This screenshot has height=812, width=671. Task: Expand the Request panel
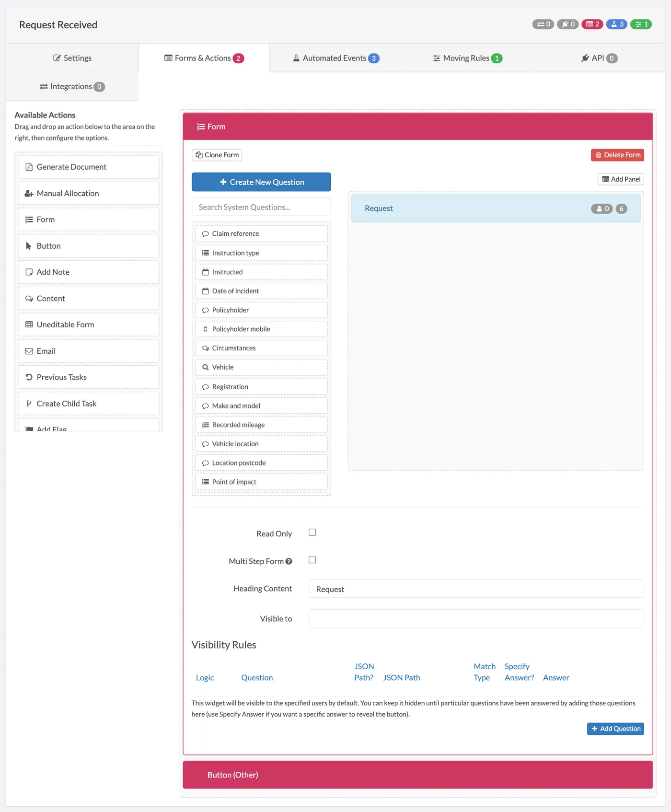pyautogui.click(x=496, y=208)
